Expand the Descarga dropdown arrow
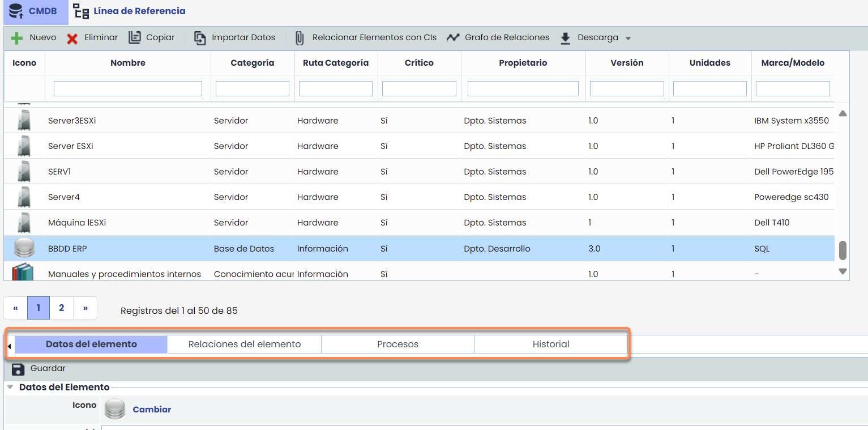Screen dimensions: 868x430 tap(628, 39)
